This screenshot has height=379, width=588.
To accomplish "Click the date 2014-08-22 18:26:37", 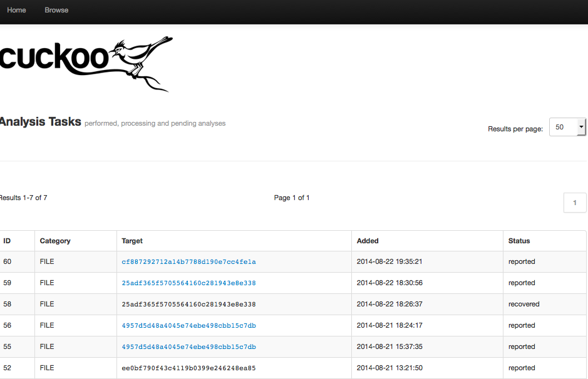I will pos(389,304).
